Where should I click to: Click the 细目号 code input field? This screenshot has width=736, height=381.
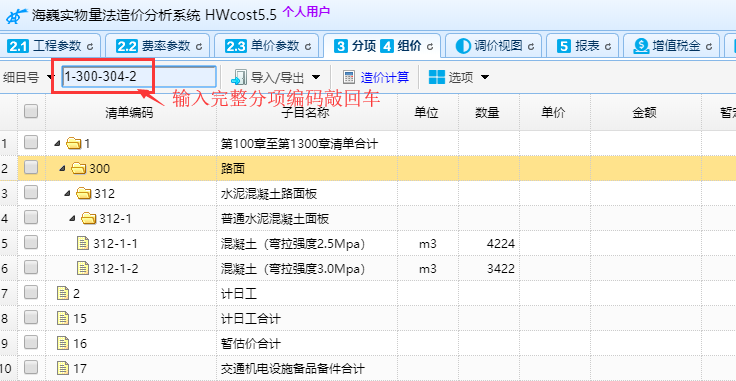[x=139, y=76]
